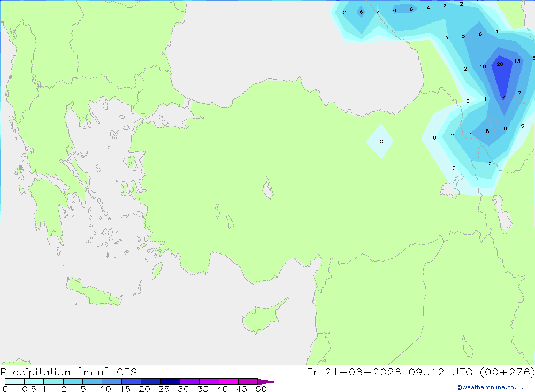Click the '50' legend scale label
The height and width of the screenshot is (392, 535).
(261, 389)
